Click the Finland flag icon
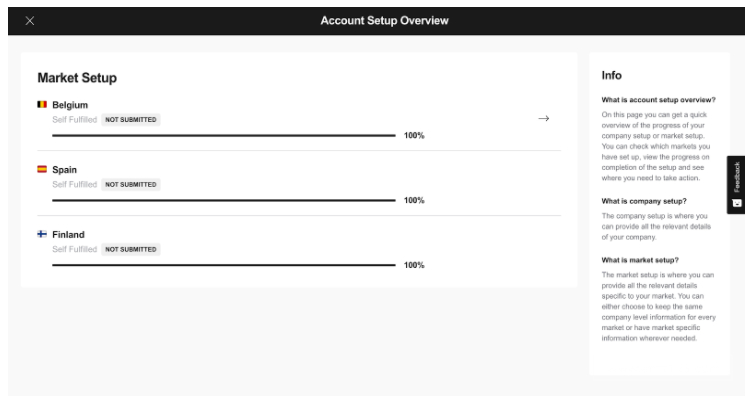753x401 pixels. tap(42, 235)
